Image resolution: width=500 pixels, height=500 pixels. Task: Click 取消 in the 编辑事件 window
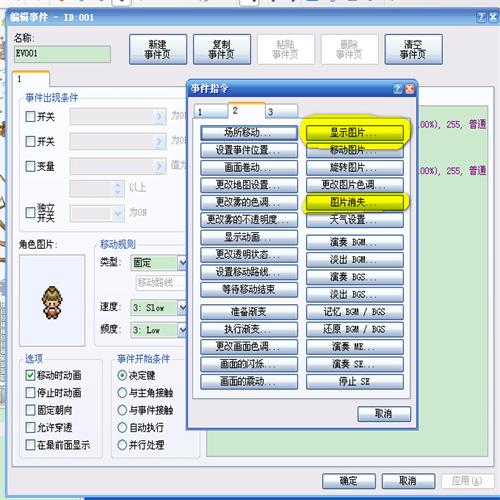(408, 481)
